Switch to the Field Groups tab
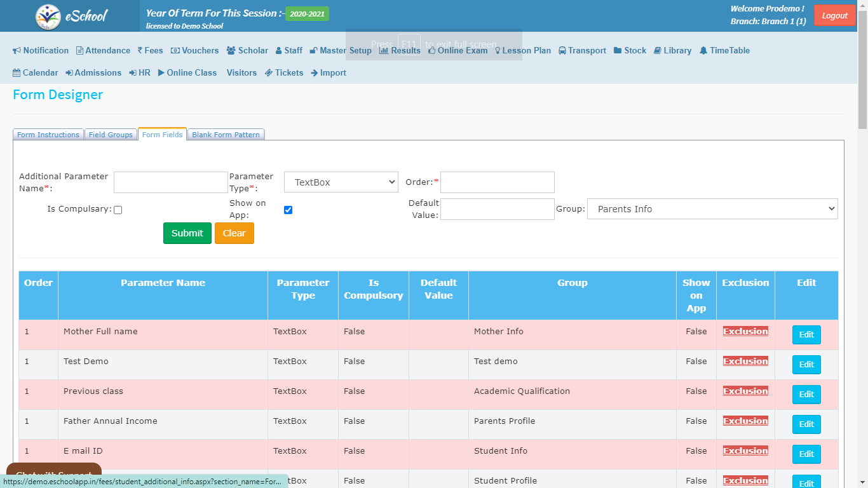The image size is (868, 488). click(x=111, y=135)
